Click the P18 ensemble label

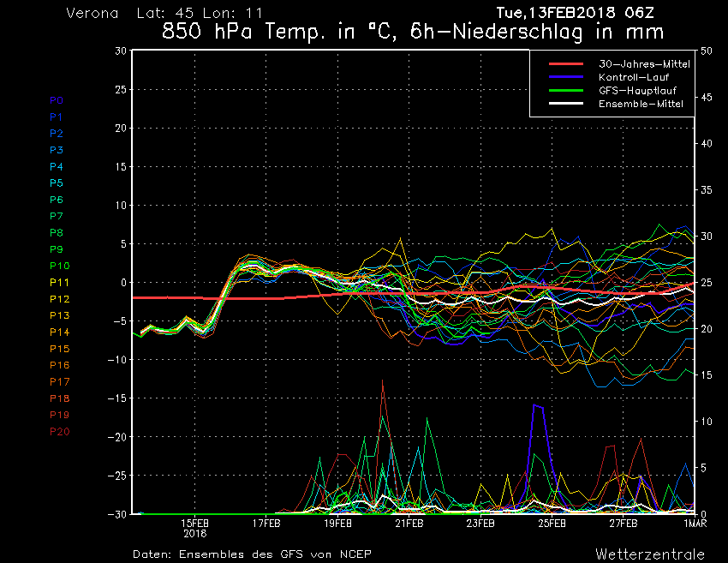click(x=59, y=398)
